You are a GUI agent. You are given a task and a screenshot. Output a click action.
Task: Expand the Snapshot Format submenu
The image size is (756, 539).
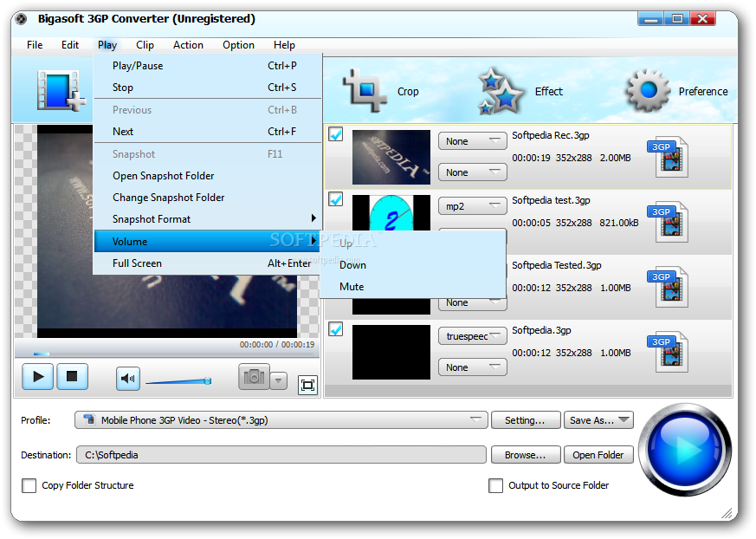tap(207, 219)
